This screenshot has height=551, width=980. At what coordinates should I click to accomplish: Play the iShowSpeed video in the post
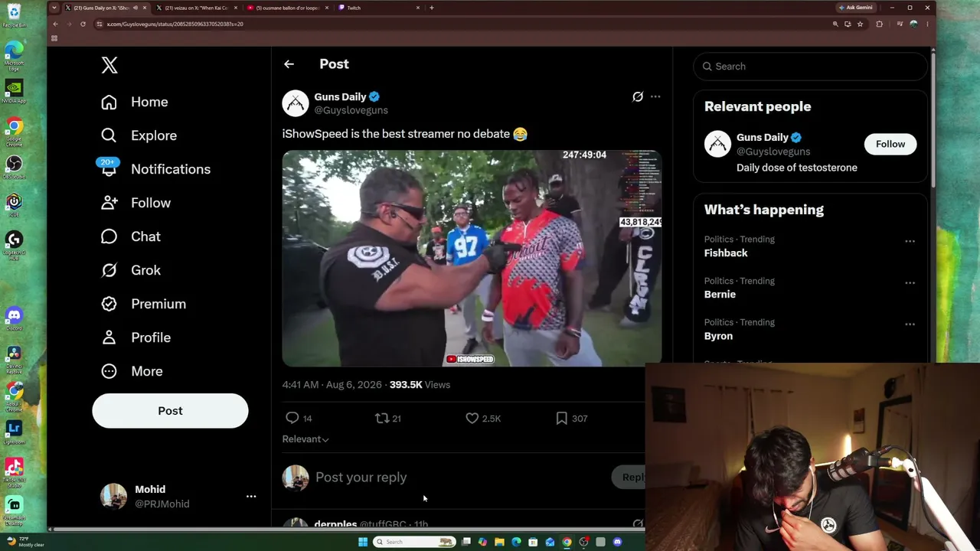(x=472, y=259)
